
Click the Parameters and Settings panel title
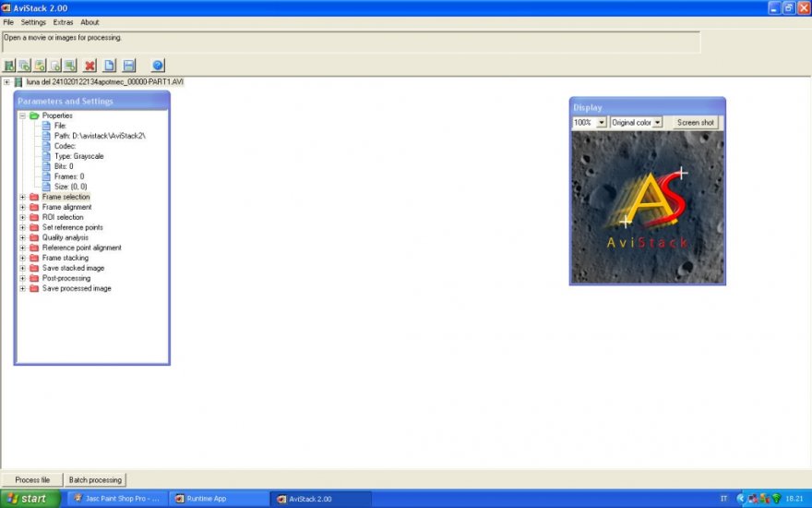click(66, 101)
